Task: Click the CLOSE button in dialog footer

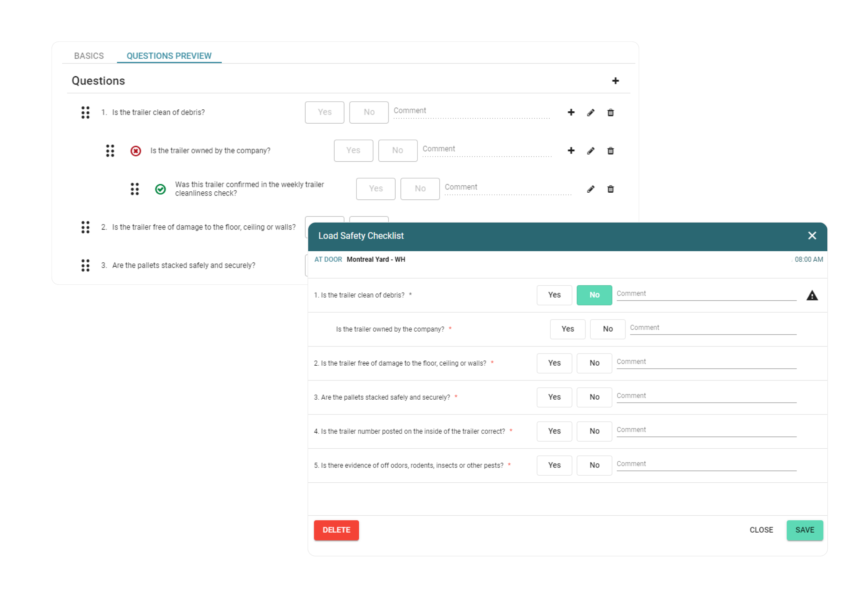Action: click(761, 530)
